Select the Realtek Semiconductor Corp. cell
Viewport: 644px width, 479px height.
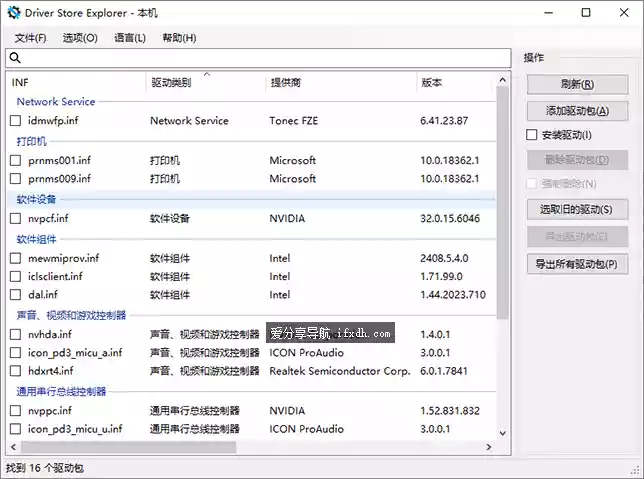[340, 371]
